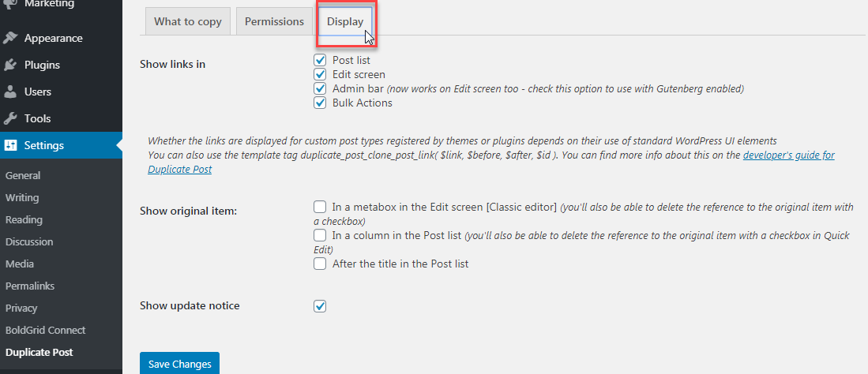This screenshot has width=868, height=374.
Task: Disable the Admin bar option
Action: coord(320,88)
